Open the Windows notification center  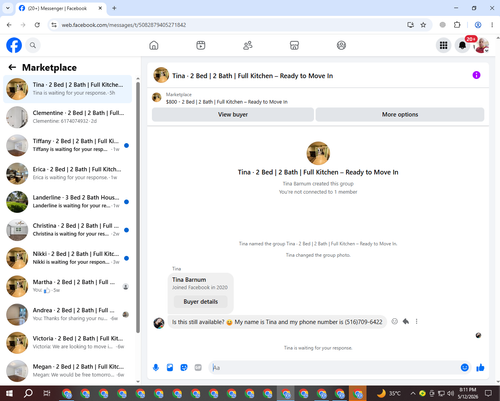pyautogui.click(x=488, y=394)
